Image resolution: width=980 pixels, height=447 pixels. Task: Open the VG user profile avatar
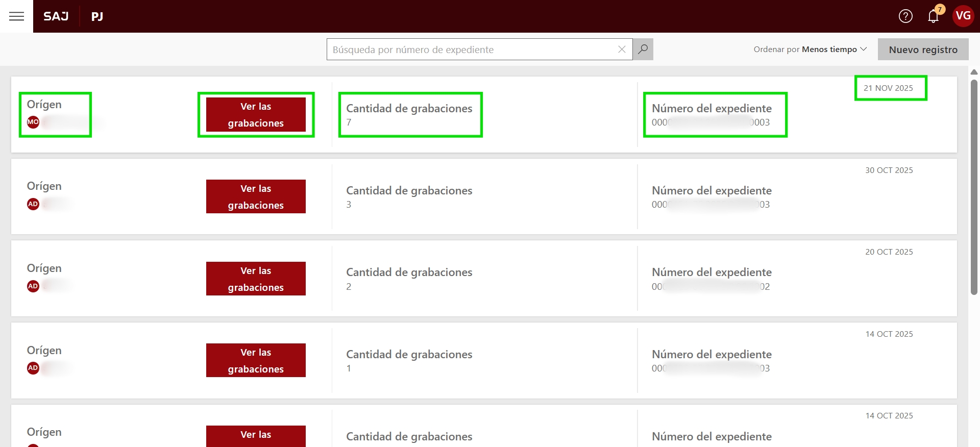[x=963, y=16]
